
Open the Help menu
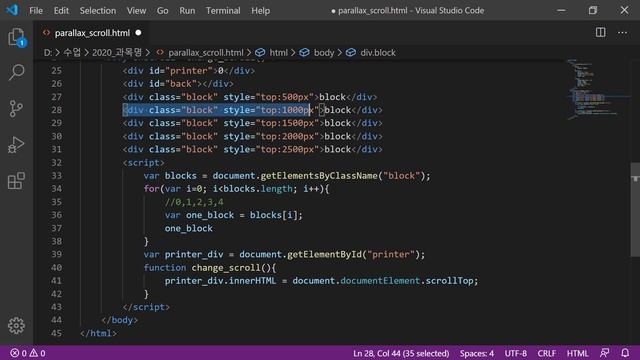click(260, 11)
